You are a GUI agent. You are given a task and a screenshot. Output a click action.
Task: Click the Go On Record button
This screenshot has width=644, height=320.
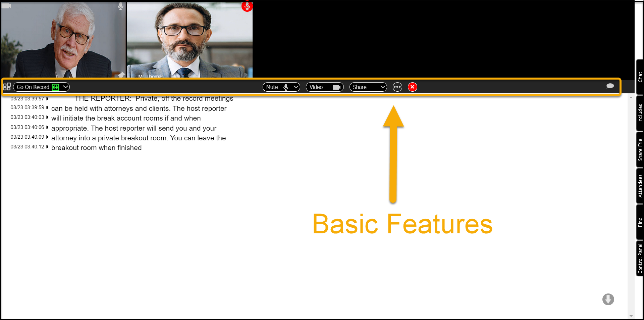click(34, 87)
